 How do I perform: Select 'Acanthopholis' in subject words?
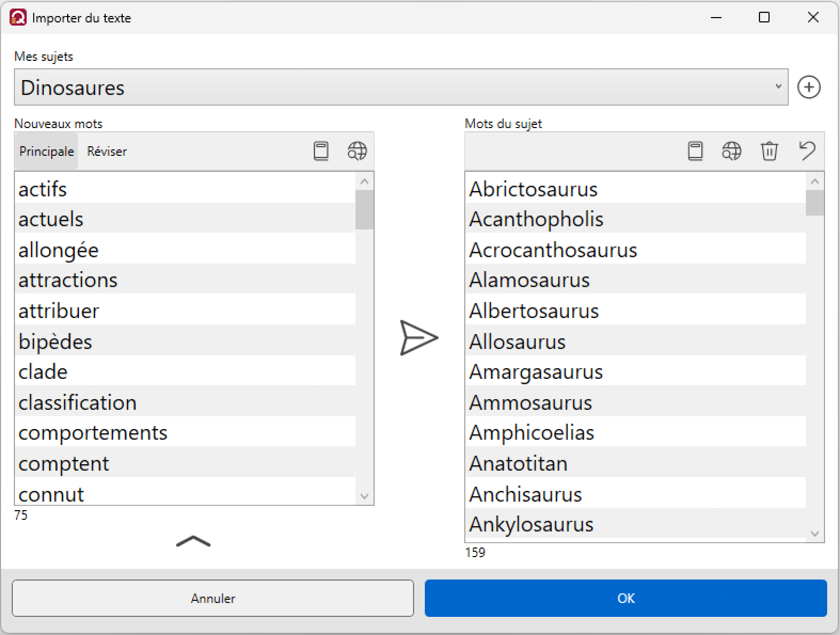coord(635,219)
